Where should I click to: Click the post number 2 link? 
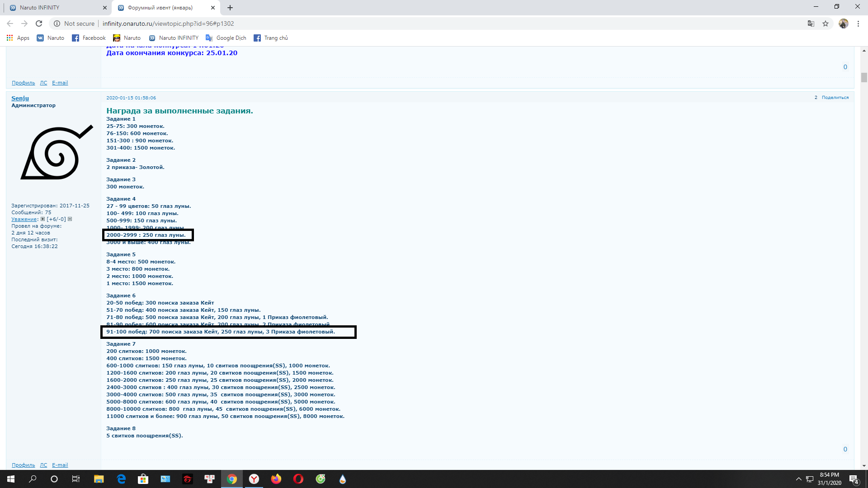tap(816, 98)
